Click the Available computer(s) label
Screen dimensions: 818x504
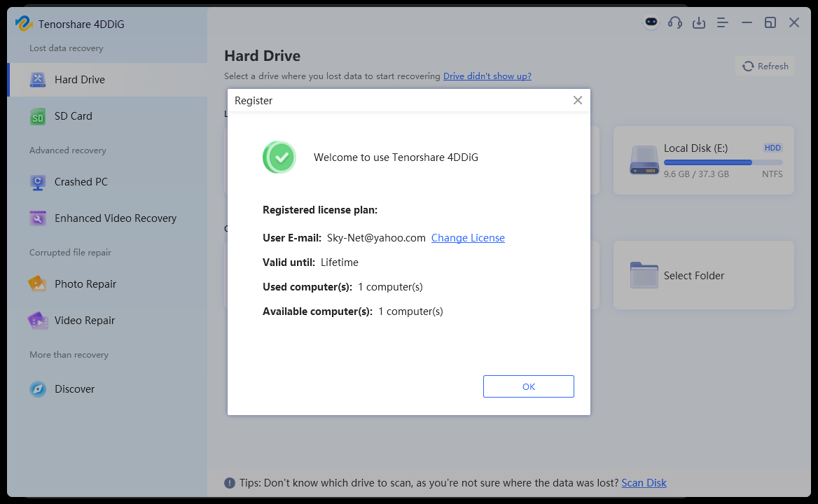tap(317, 311)
